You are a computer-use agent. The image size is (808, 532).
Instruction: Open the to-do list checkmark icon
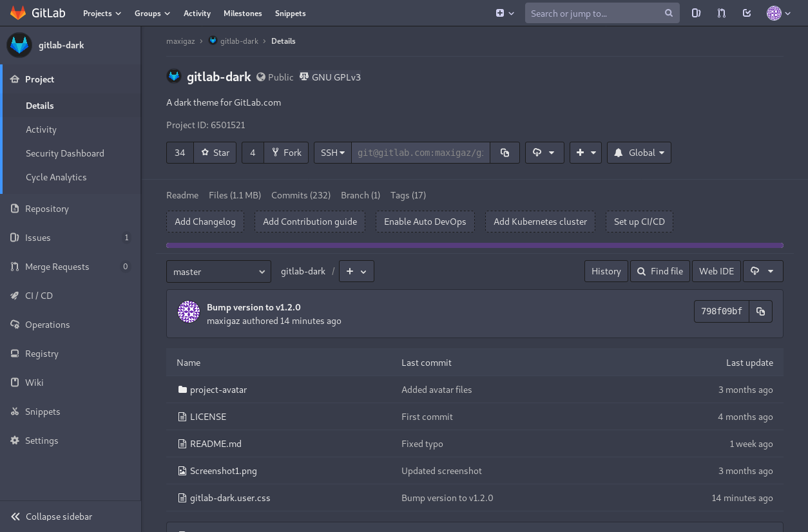[747, 13]
